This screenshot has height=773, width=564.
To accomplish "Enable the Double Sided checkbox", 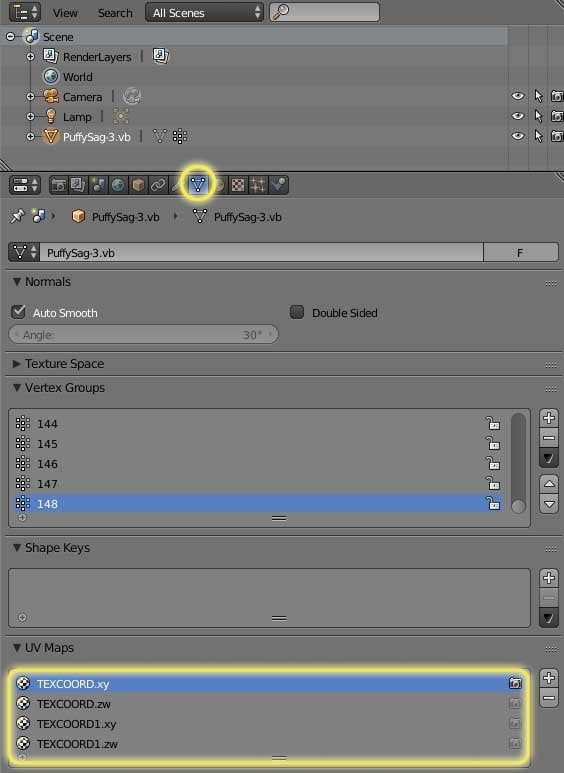I will click(x=297, y=312).
